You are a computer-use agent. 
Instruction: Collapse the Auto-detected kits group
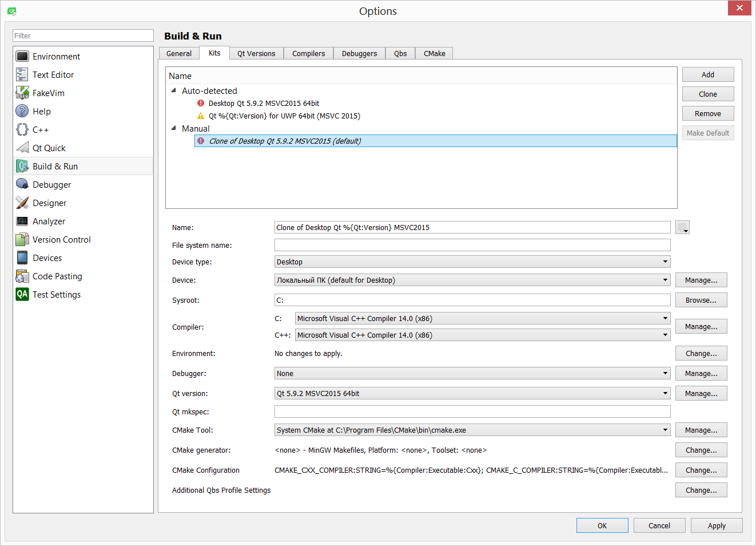tap(174, 90)
